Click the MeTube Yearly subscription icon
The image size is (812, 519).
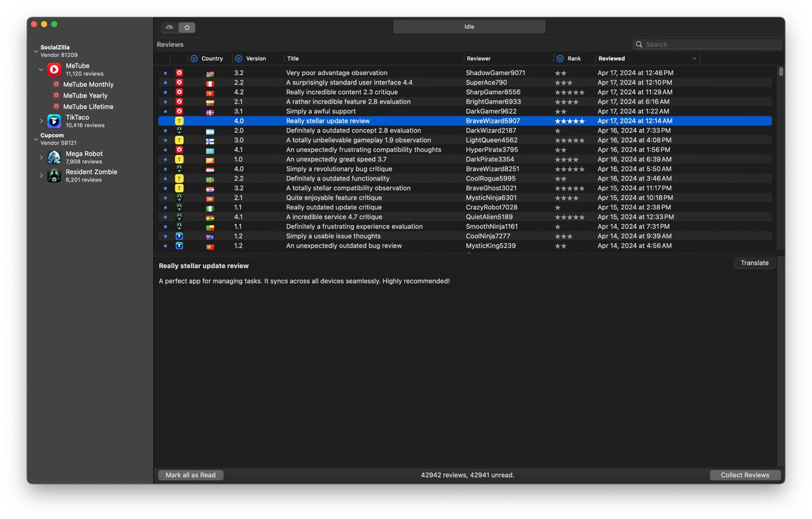(56, 95)
